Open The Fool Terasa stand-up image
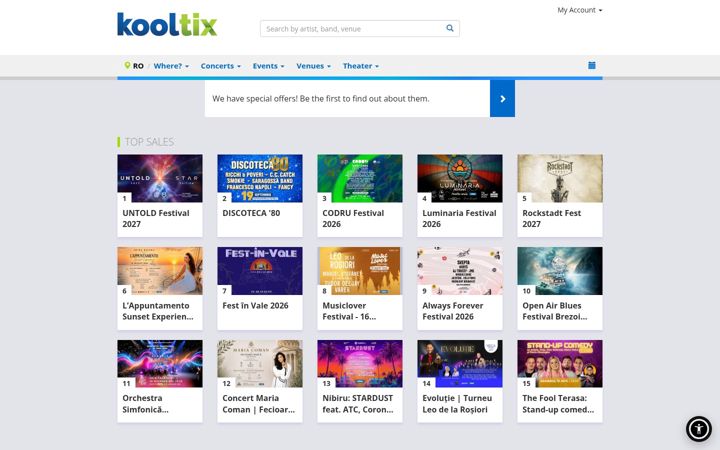 [x=560, y=364]
